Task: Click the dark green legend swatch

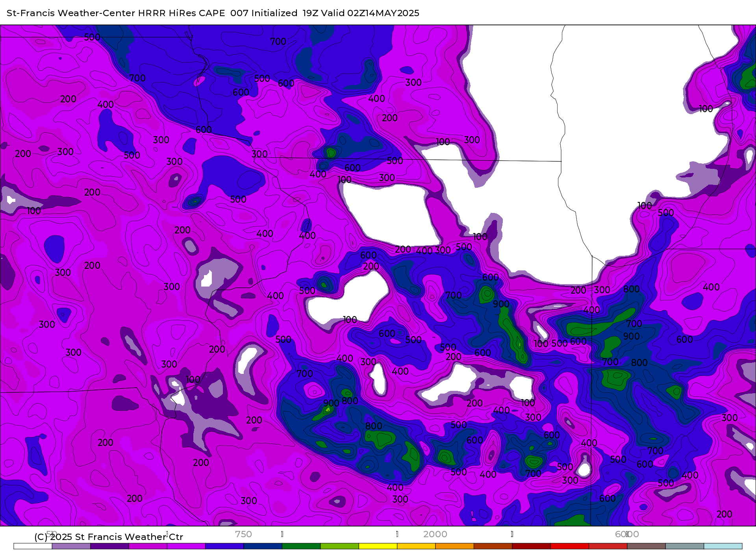Action: click(301, 546)
